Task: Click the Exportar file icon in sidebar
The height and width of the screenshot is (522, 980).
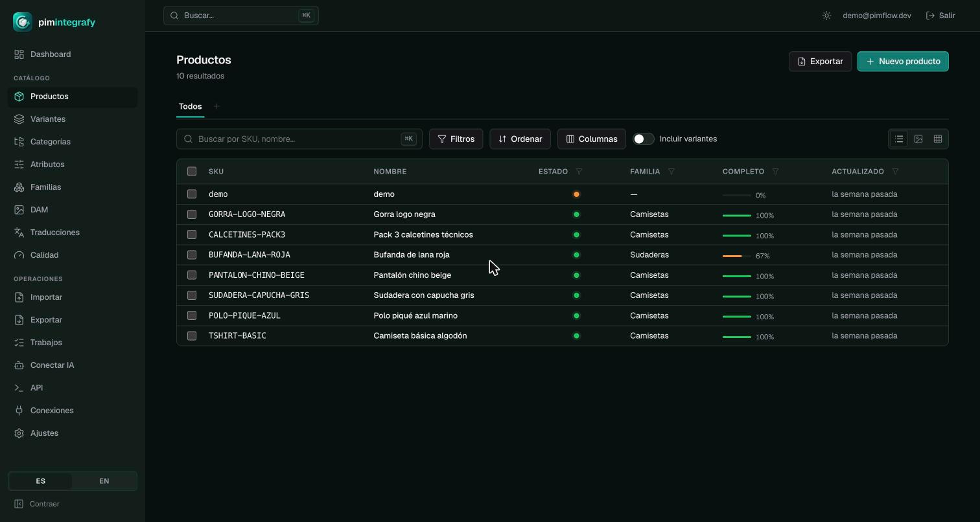Action: click(x=19, y=320)
